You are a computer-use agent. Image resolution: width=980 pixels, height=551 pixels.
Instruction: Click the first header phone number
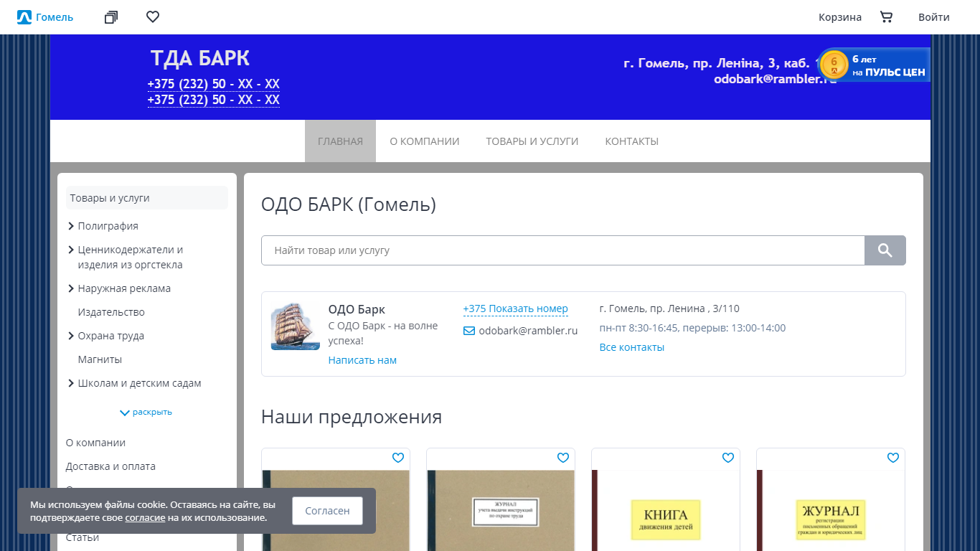[214, 84]
